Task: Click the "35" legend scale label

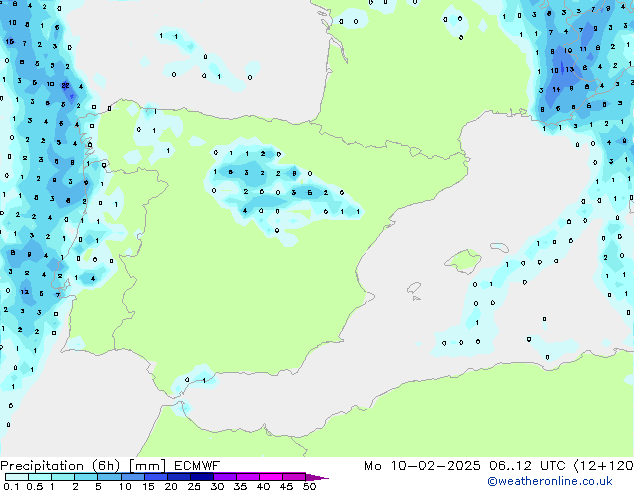Action: point(240,486)
